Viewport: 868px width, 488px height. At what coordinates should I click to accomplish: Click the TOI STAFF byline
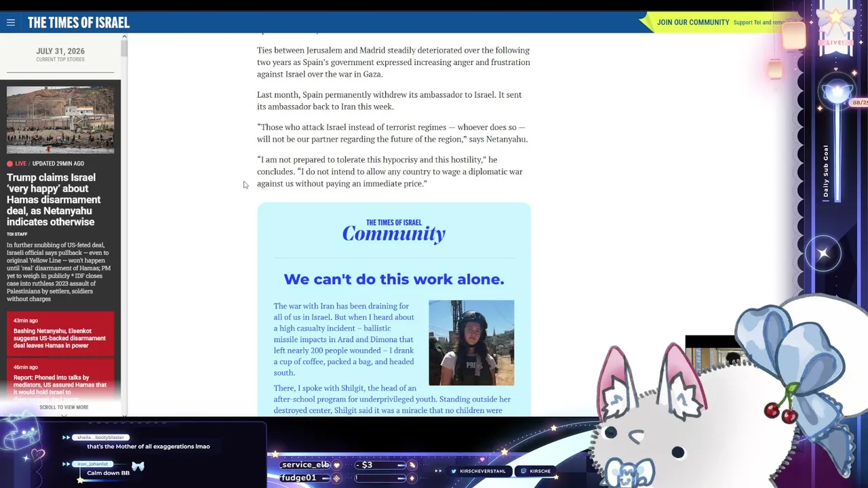pyautogui.click(x=17, y=234)
